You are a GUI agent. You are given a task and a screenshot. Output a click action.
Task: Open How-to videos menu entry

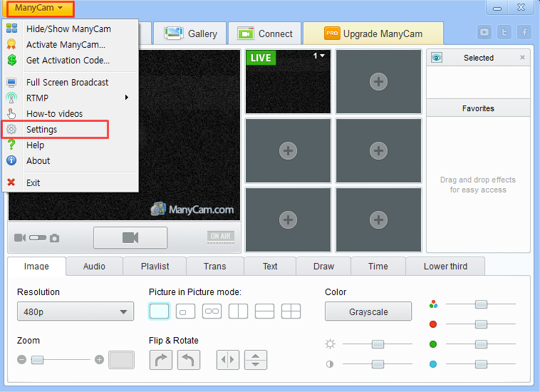pyautogui.click(x=70, y=113)
